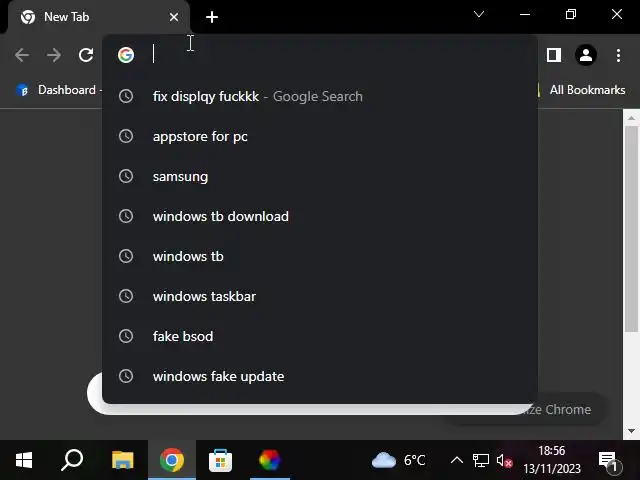Viewport: 640px width, 480px height.
Task: Click the back navigation arrow
Action: tap(22, 55)
